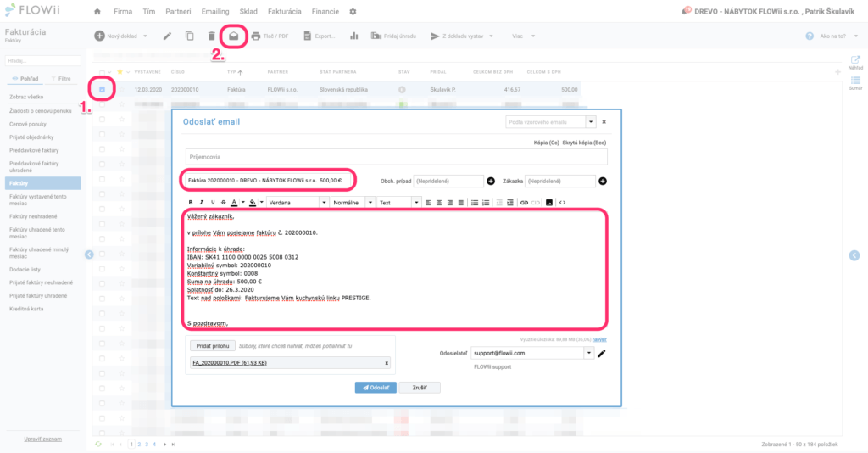The width and height of the screenshot is (868, 453).
Task: Click the trash delete icon
Action: tap(211, 36)
